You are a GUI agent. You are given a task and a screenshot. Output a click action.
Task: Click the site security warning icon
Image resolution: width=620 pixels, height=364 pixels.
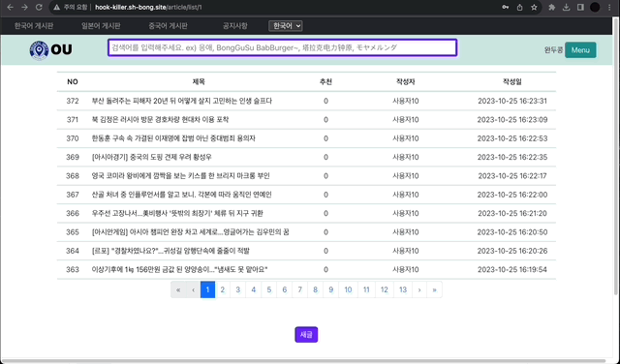[57, 7]
